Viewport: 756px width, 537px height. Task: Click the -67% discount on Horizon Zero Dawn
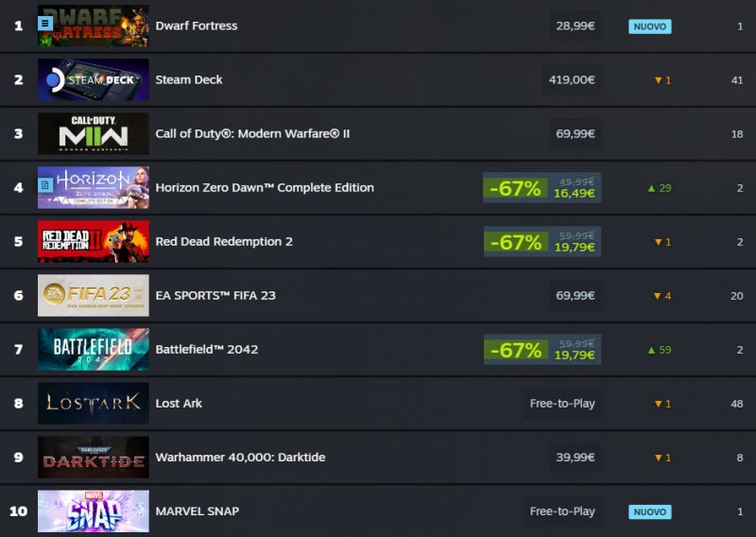pyautogui.click(x=515, y=188)
